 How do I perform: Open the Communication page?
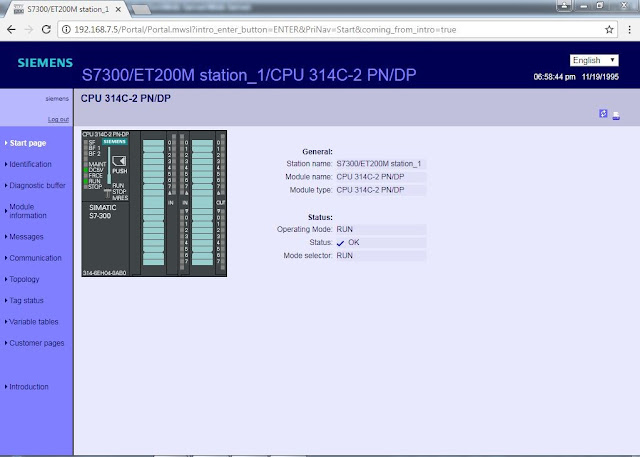click(x=35, y=258)
